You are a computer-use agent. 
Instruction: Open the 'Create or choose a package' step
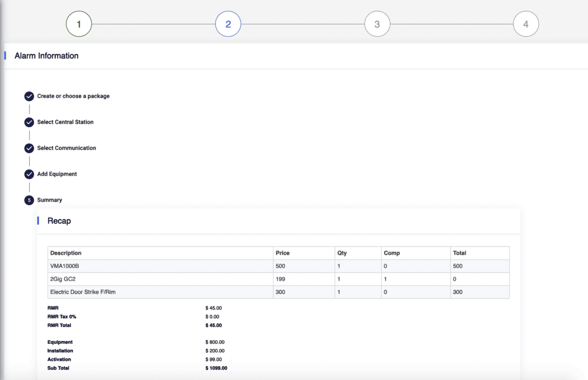[73, 96]
